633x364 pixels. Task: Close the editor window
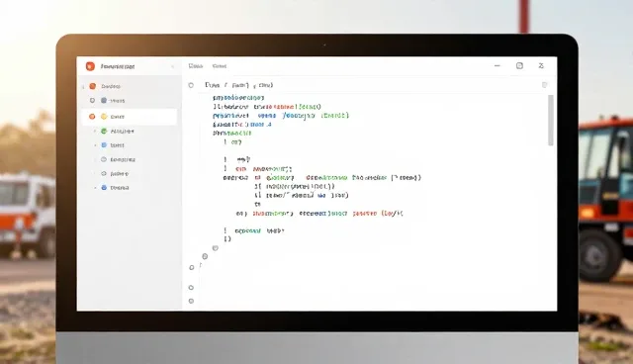pyautogui.click(x=541, y=66)
